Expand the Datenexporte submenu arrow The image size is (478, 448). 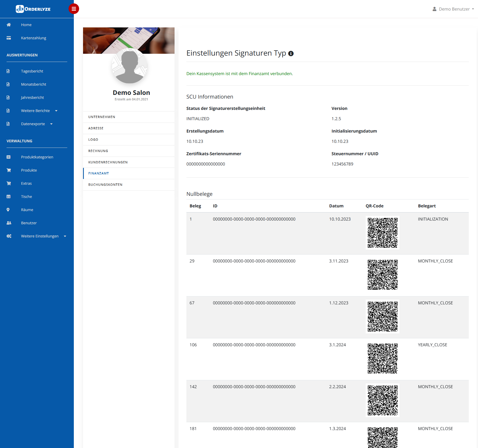point(51,124)
